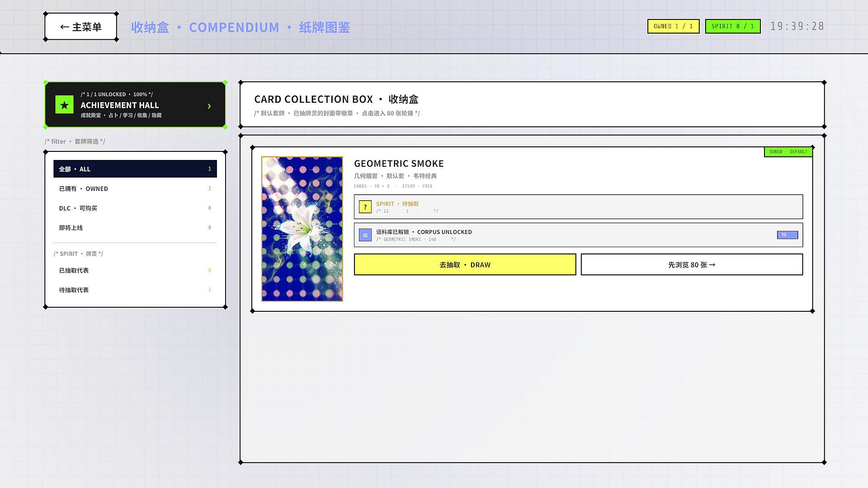
Task: Click the CARDS · 78 + 3 info line
Action: (x=393, y=186)
